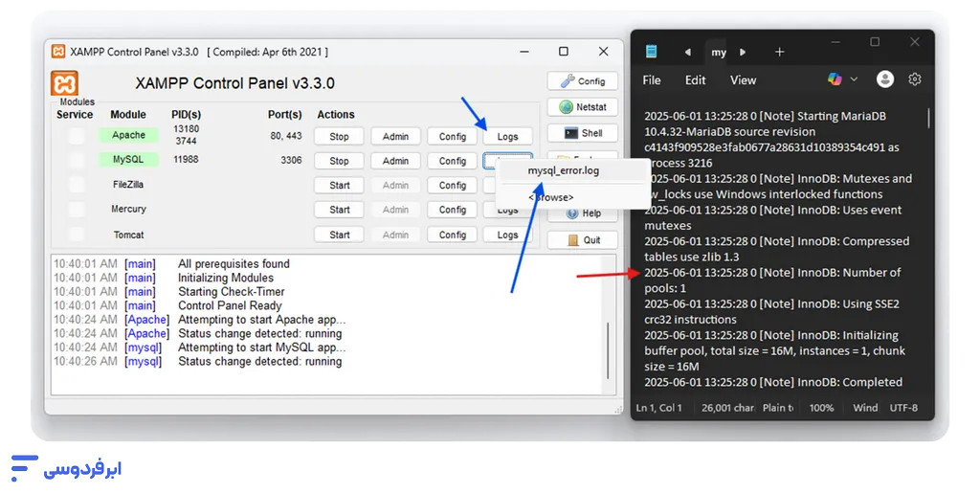Click the "Plain t" status bar entry
980x493 pixels.
tap(777, 408)
